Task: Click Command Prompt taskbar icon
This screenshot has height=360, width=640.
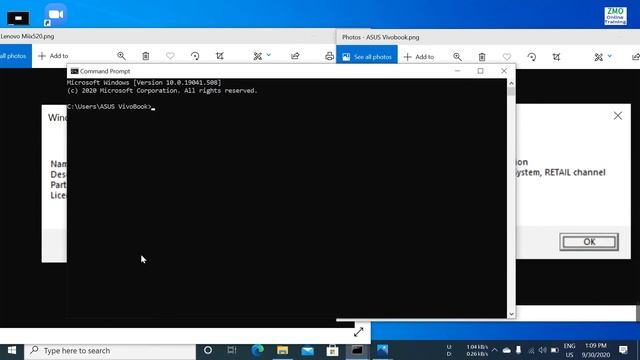Action: (357, 350)
